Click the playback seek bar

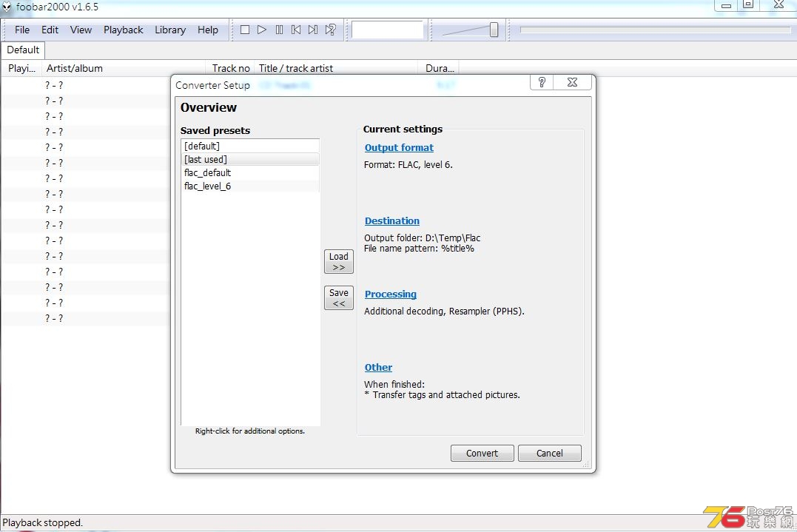click(655, 30)
